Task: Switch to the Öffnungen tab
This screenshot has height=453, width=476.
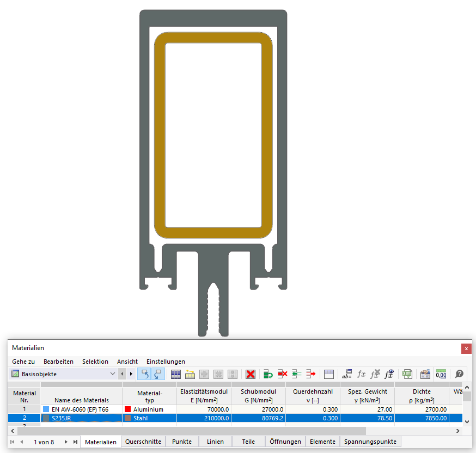Action: [x=285, y=442]
